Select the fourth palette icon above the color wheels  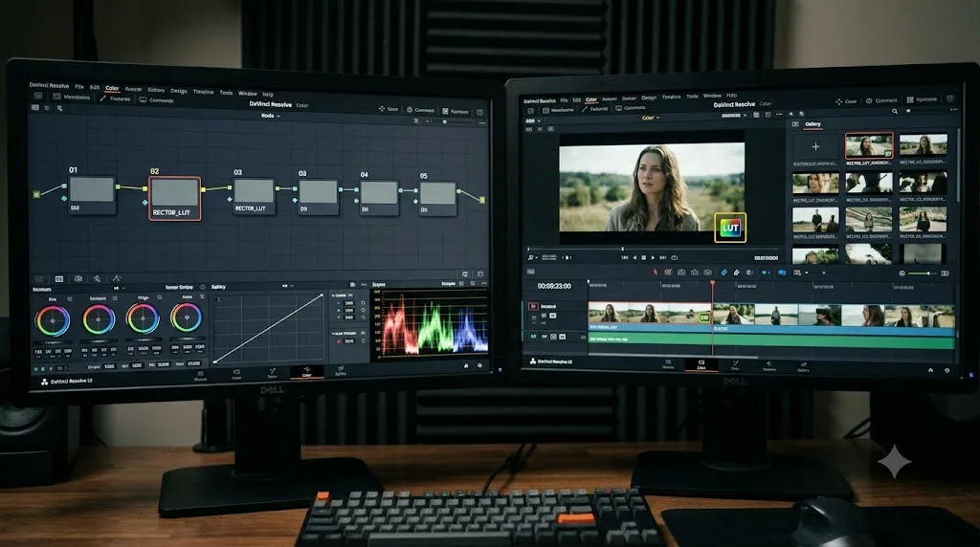(97, 278)
